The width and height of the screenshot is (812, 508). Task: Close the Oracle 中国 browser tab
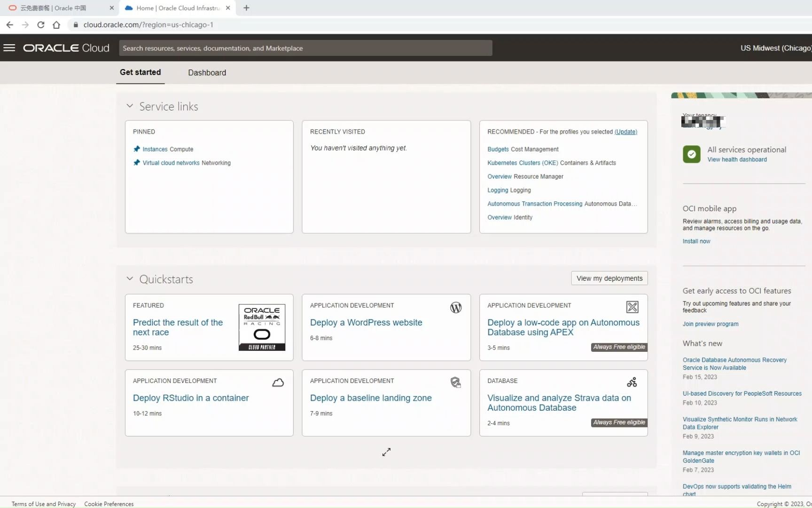[x=111, y=8]
